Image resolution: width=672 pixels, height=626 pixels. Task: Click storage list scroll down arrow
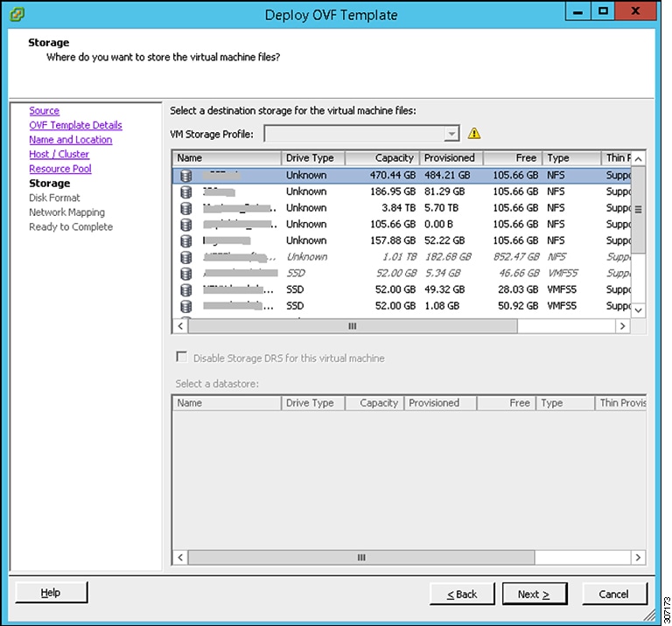click(638, 310)
